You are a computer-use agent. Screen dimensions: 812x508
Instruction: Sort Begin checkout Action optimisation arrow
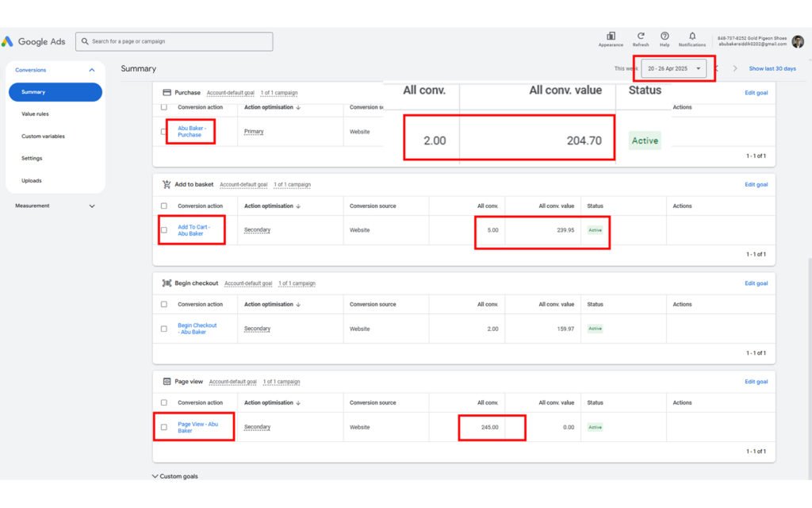298,305
